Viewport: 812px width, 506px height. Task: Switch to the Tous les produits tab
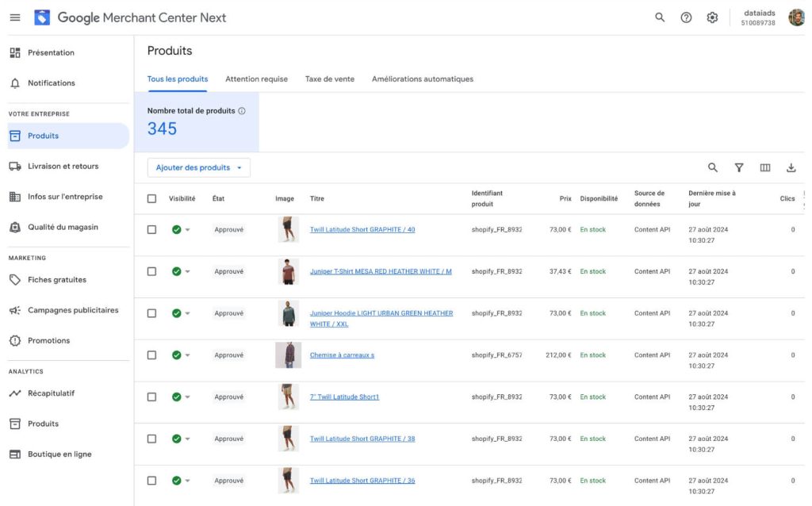click(x=178, y=79)
